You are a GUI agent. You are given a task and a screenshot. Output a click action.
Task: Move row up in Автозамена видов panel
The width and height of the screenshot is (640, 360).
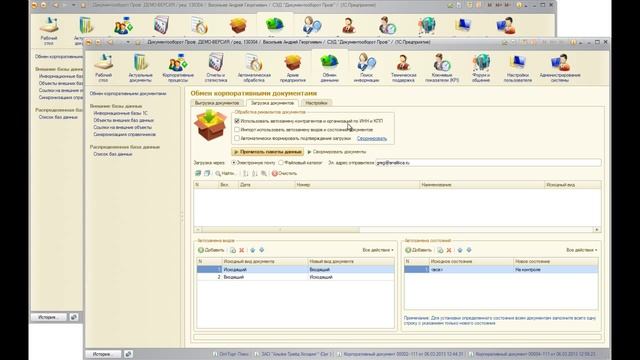[253, 250]
